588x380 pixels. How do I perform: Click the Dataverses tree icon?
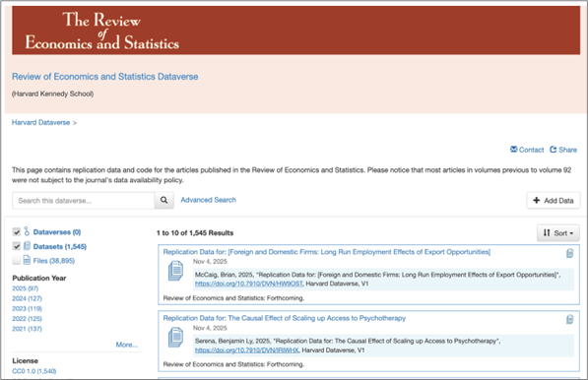[27, 231]
